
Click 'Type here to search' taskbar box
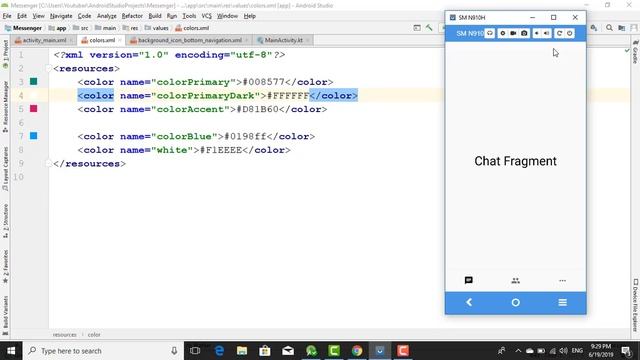pos(102,351)
